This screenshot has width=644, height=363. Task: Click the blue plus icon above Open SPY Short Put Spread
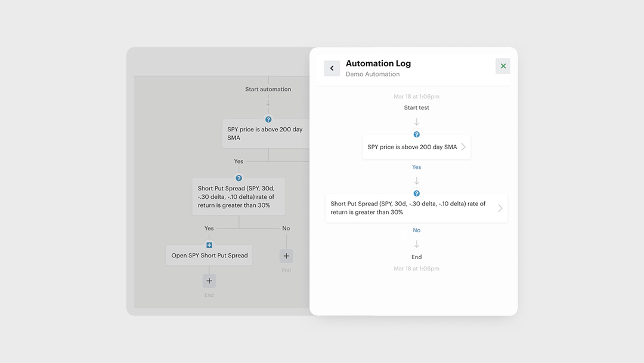click(x=209, y=245)
